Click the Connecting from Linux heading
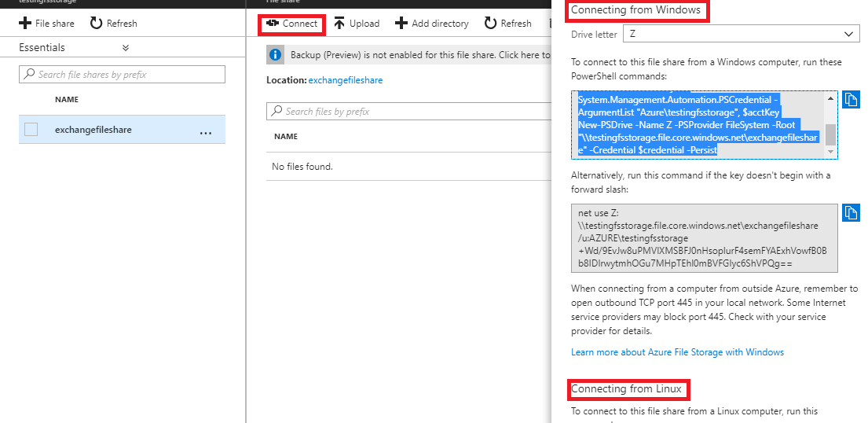 [627, 389]
